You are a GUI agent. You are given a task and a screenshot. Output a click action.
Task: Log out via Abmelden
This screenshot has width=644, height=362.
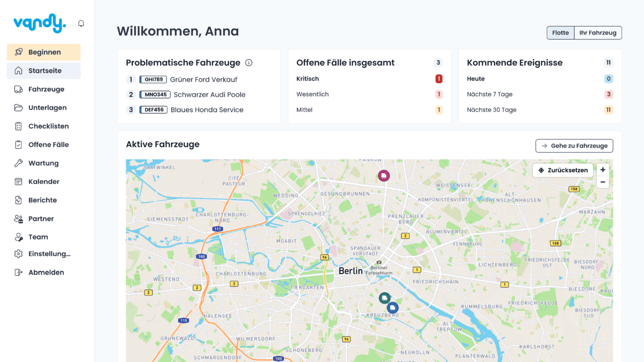point(46,272)
